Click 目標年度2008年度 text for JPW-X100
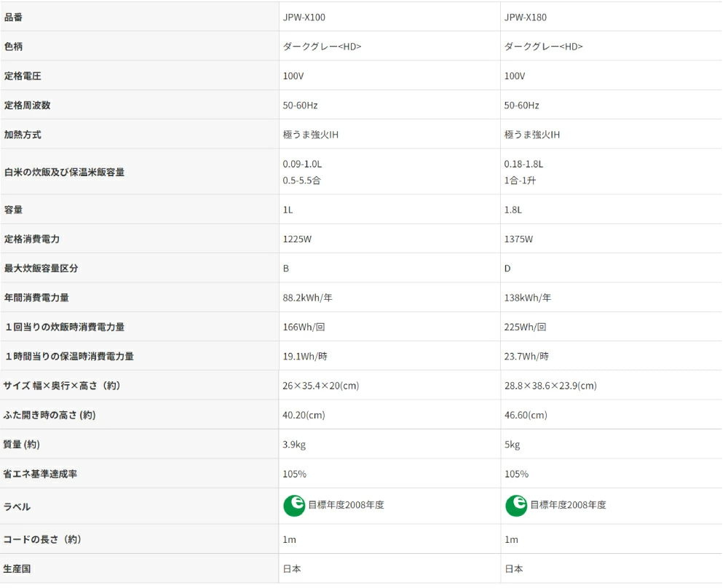728x588 pixels. point(347,505)
